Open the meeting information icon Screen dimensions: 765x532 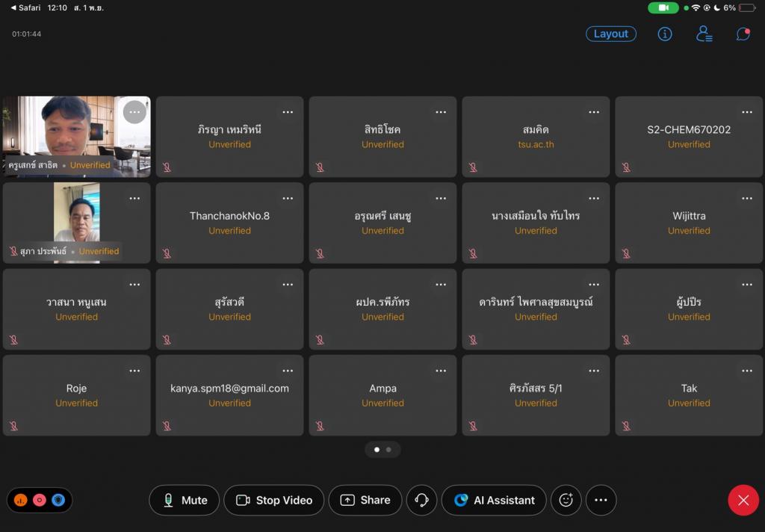(664, 34)
